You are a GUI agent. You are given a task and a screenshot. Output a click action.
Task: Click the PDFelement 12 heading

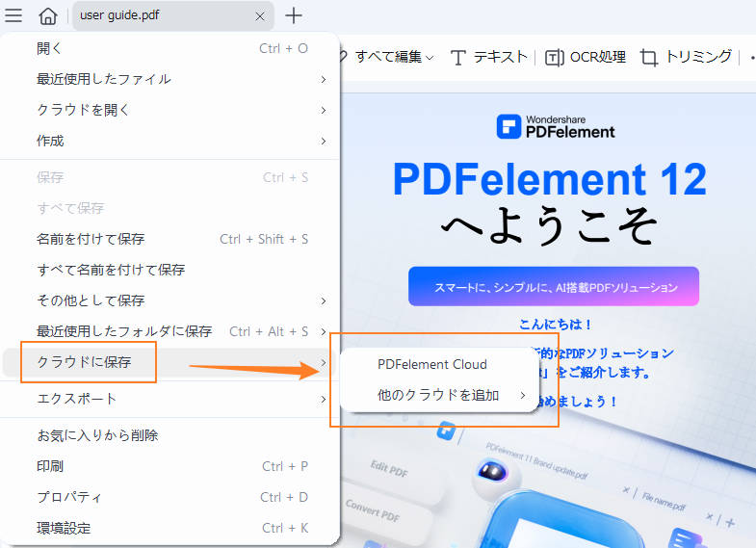point(550,179)
